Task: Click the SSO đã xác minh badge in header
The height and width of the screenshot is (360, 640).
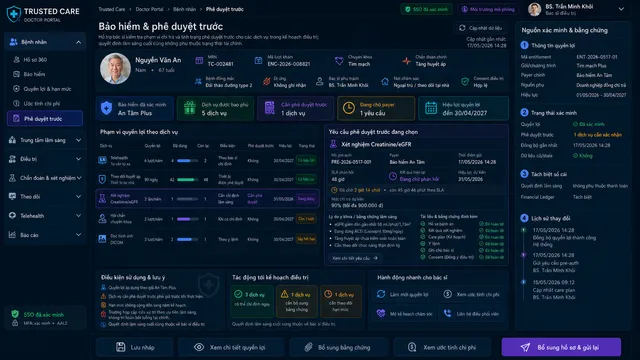Action: point(426,9)
